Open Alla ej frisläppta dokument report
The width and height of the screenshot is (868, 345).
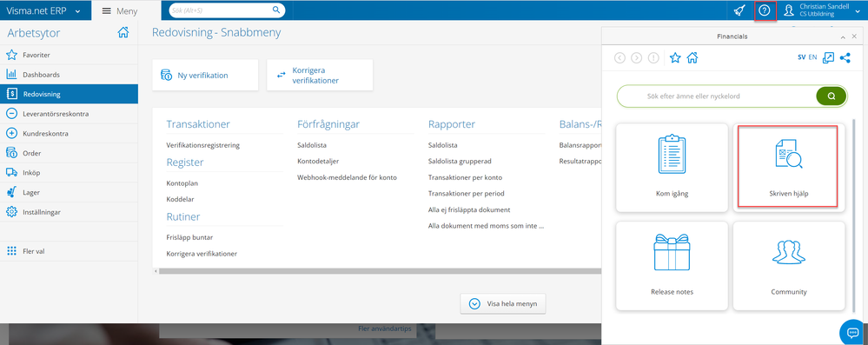coord(469,210)
